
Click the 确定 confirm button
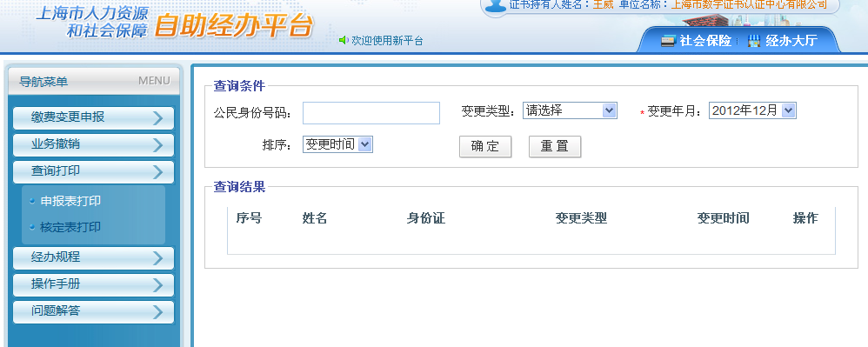click(x=485, y=147)
